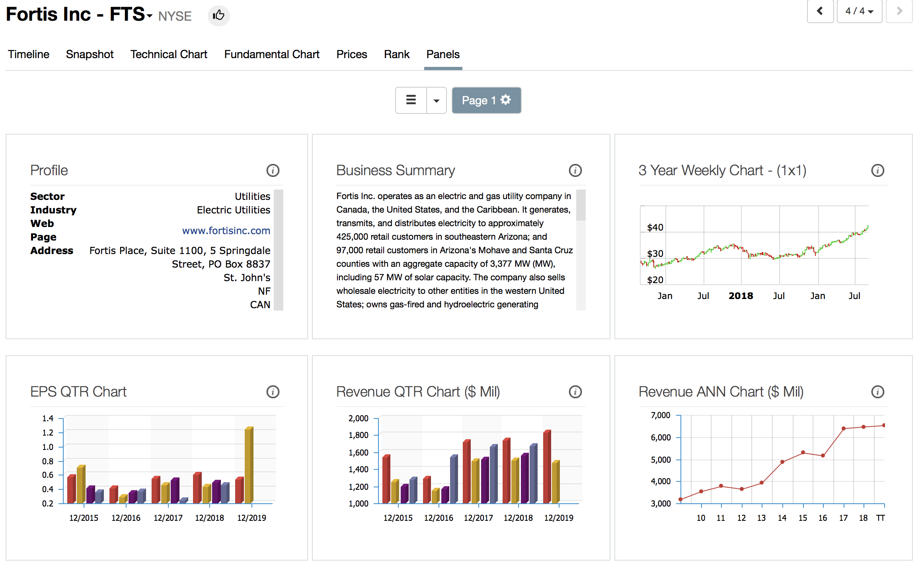Image resolution: width=924 pixels, height=567 pixels.
Task: Click the Business Summary scrollbar thumb
Action: (x=581, y=205)
